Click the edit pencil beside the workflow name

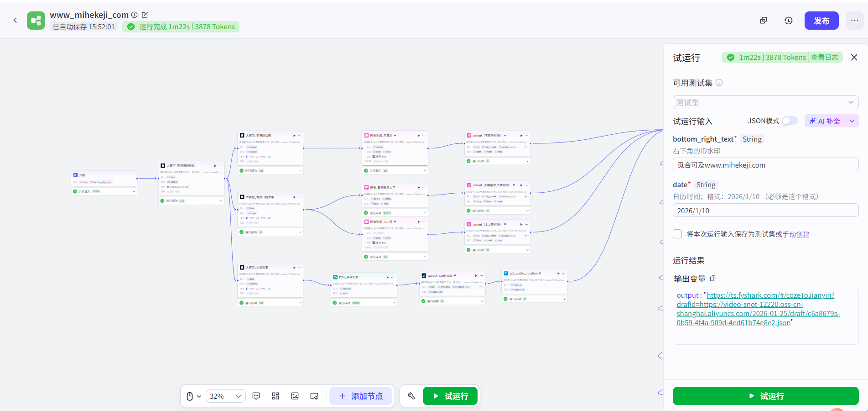point(145,15)
